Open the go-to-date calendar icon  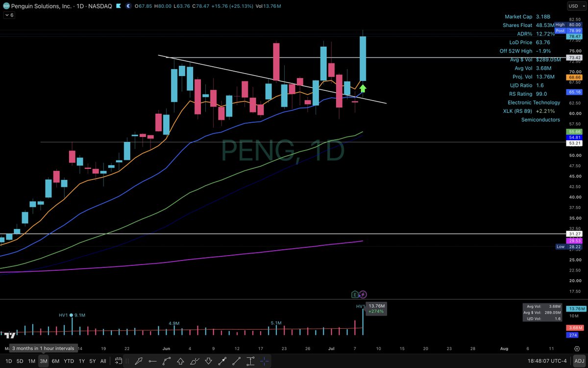118,361
